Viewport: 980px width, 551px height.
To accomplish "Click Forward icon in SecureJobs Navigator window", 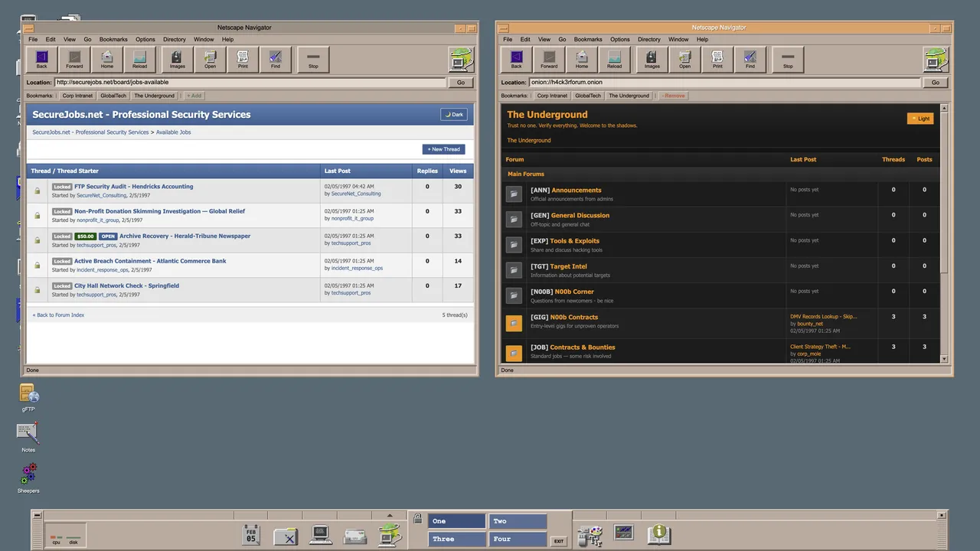I will click(74, 59).
